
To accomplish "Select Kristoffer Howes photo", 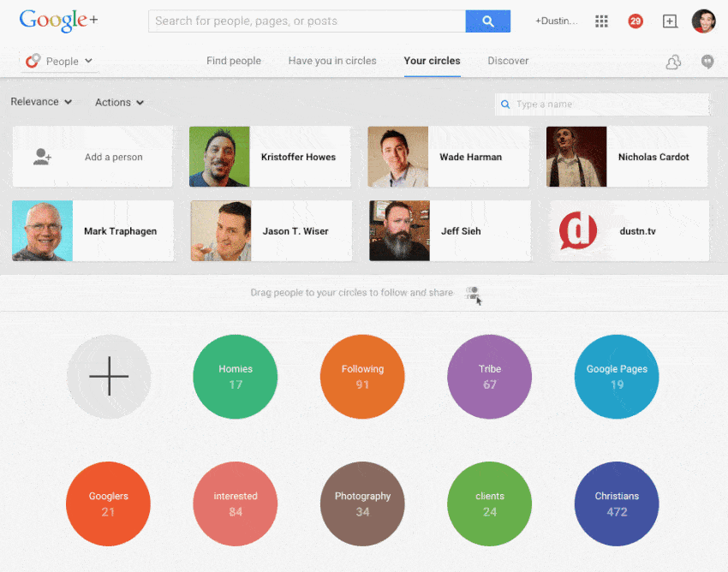I will tap(219, 157).
